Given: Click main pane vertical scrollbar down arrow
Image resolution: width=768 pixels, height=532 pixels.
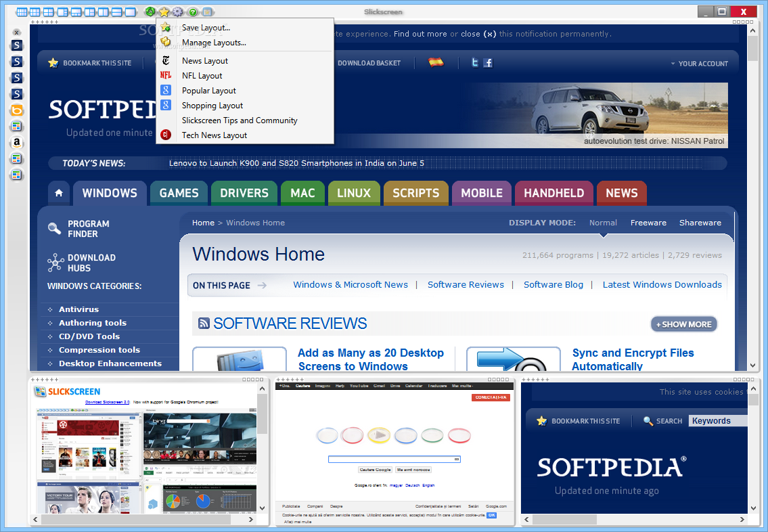Looking at the screenshot, I should [753, 365].
